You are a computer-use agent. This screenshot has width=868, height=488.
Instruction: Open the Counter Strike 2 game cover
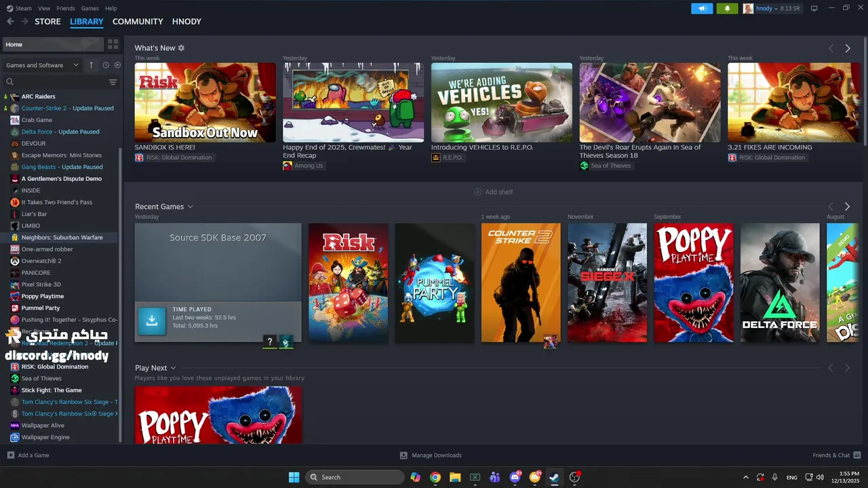coord(521,283)
